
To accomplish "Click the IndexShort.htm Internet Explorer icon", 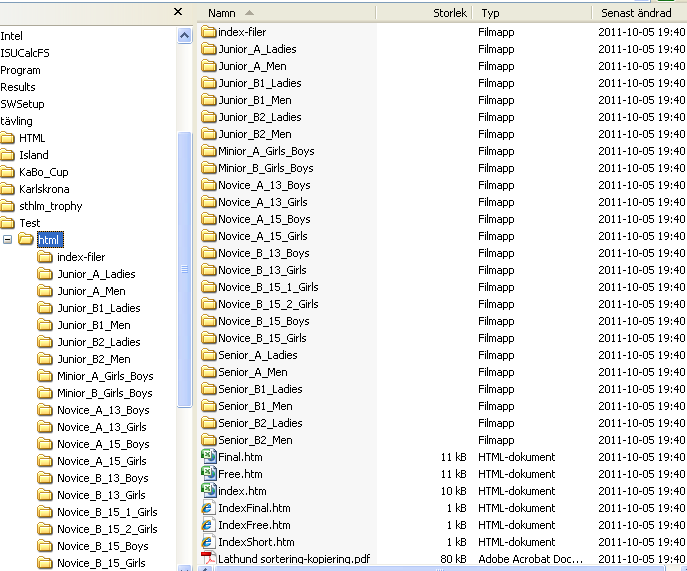I will 209,542.
